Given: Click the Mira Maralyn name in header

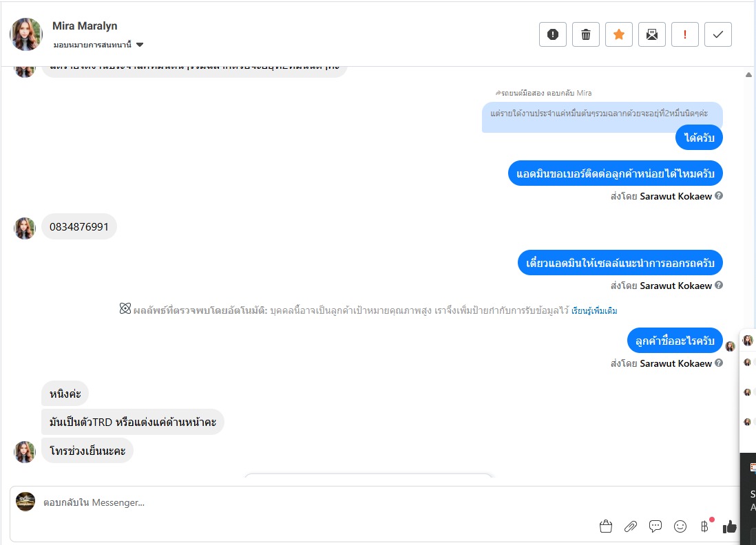Looking at the screenshot, I should [x=85, y=26].
